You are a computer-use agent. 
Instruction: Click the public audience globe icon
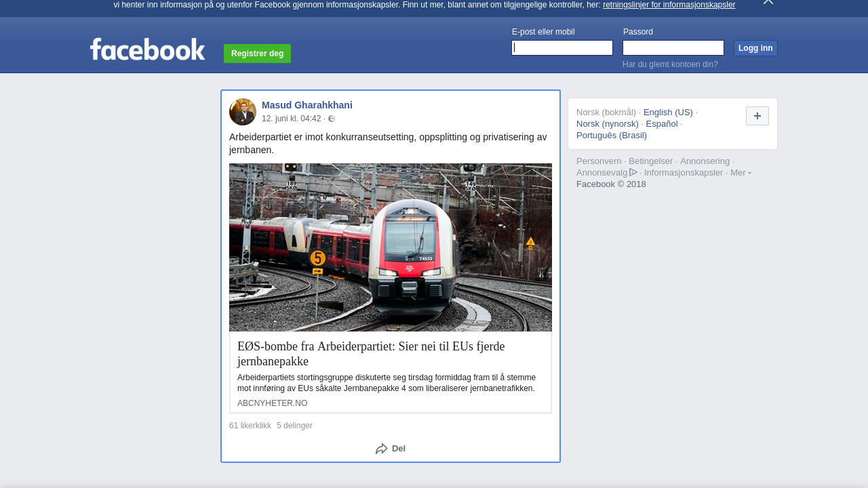pyautogui.click(x=332, y=119)
